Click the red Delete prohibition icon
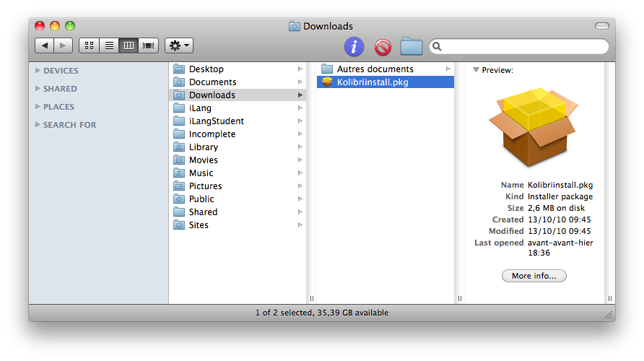This screenshot has height=361, width=644. click(x=383, y=47)
